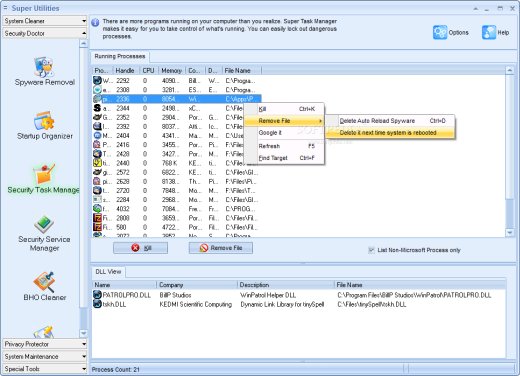The image size is (520, 376).
Task: Collapse the Security Doctor section
Action: pyautogui.click(x=44, y=33)
